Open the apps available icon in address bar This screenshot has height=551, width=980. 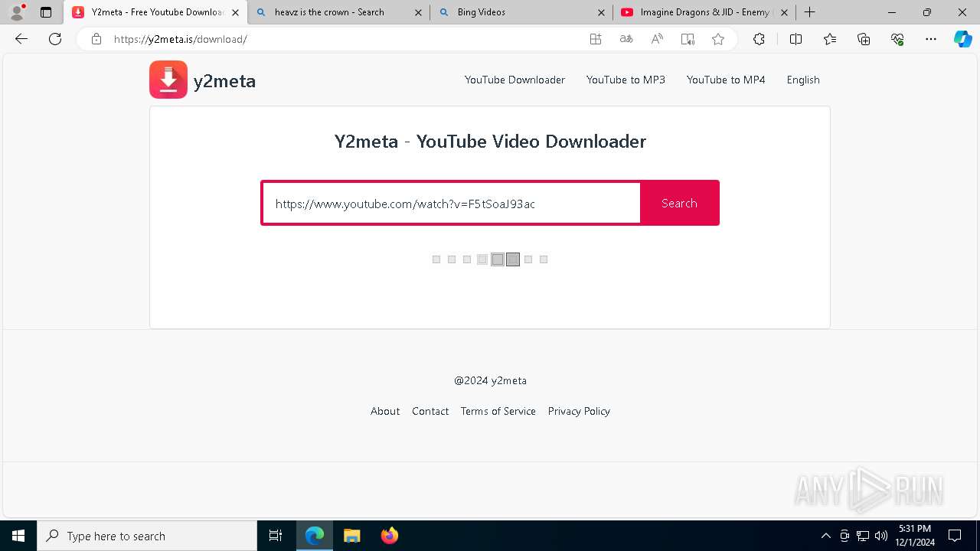coord(596,39)
